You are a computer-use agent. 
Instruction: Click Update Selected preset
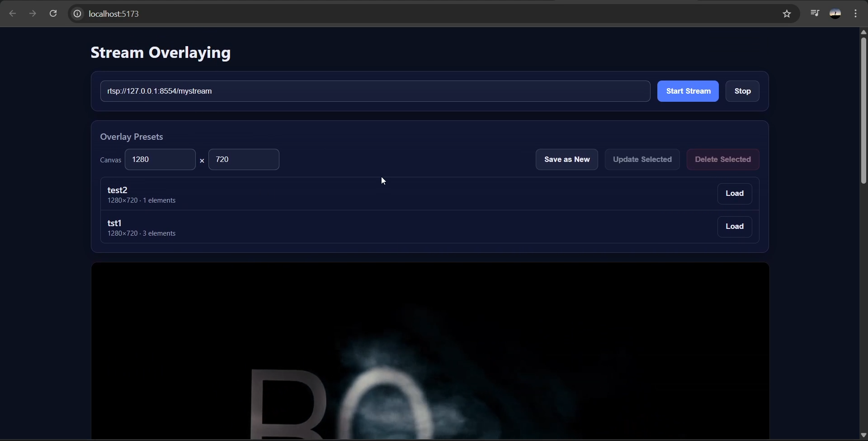click(x=642, y=159)
